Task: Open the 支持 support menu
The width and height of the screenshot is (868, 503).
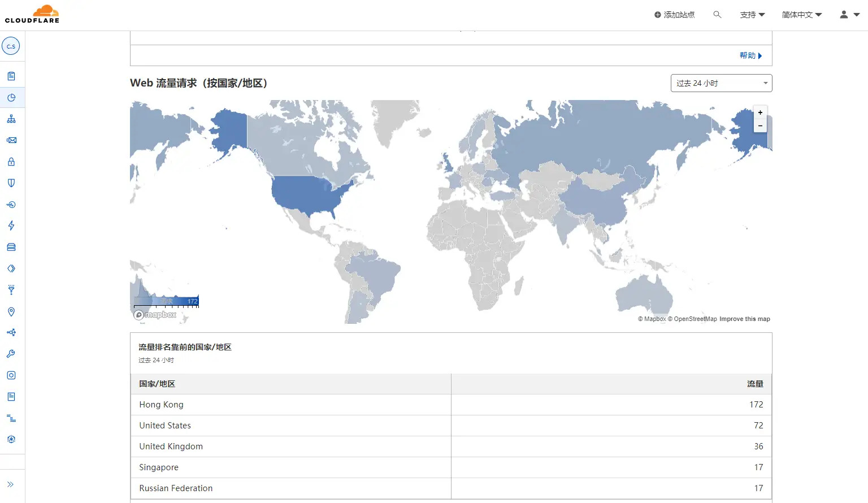Action: tap(752, 15)
